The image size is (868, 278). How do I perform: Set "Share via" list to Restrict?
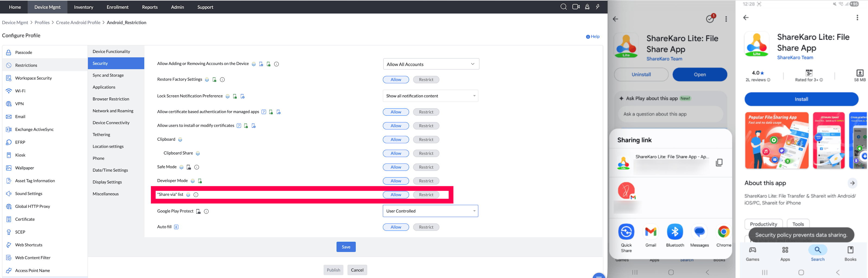point(426,195)
